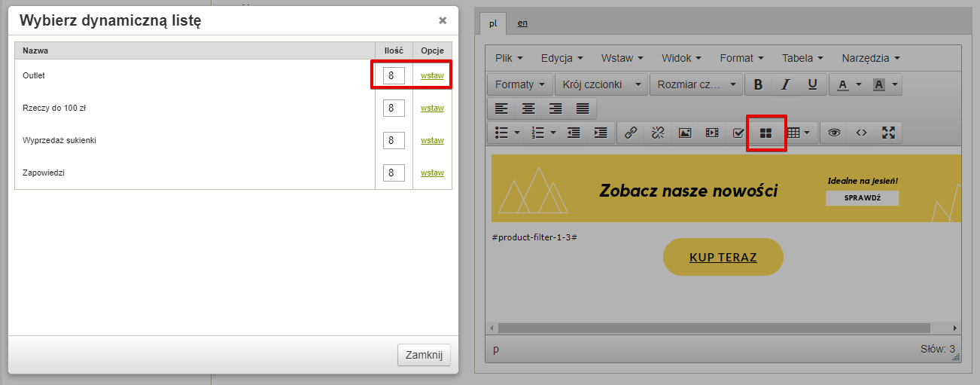Screen dimensions: 980x385
Task: Close dialog with the X icon
Action: pos(443,20)
